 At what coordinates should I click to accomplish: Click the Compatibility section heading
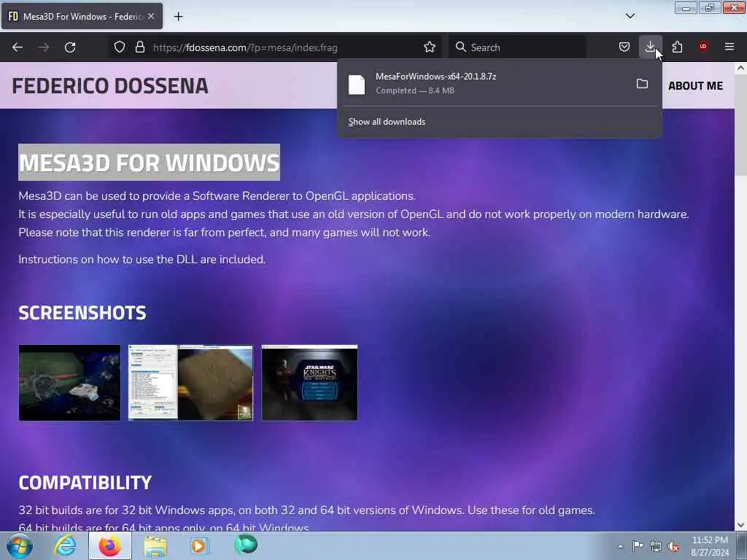tap(85, 483)
